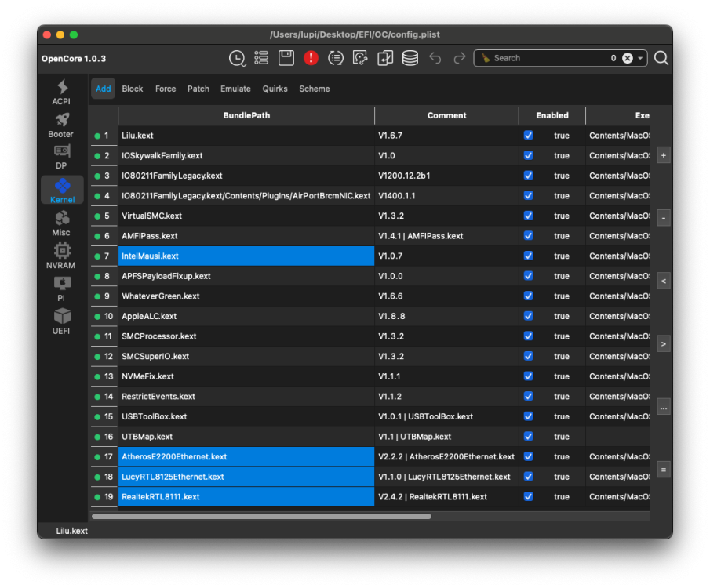Open the ACPI section in sidebar
Image resolution: width=710 pixels, height=588 pixels.
click(61, 92)
